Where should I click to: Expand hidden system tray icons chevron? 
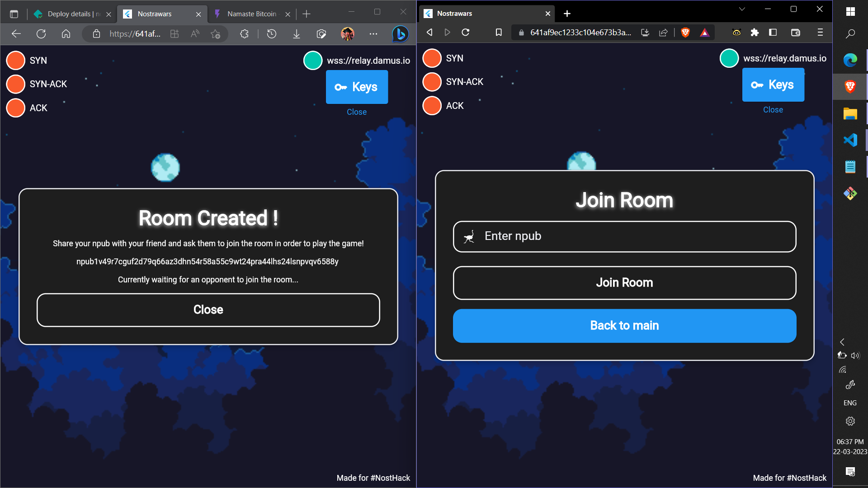pos(842,342)
